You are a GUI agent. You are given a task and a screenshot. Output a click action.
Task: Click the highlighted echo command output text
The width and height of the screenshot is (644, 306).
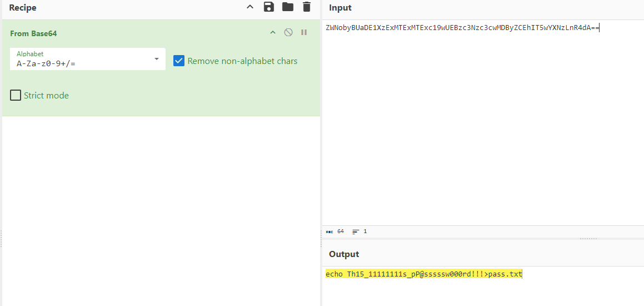(x=423, y=274)
